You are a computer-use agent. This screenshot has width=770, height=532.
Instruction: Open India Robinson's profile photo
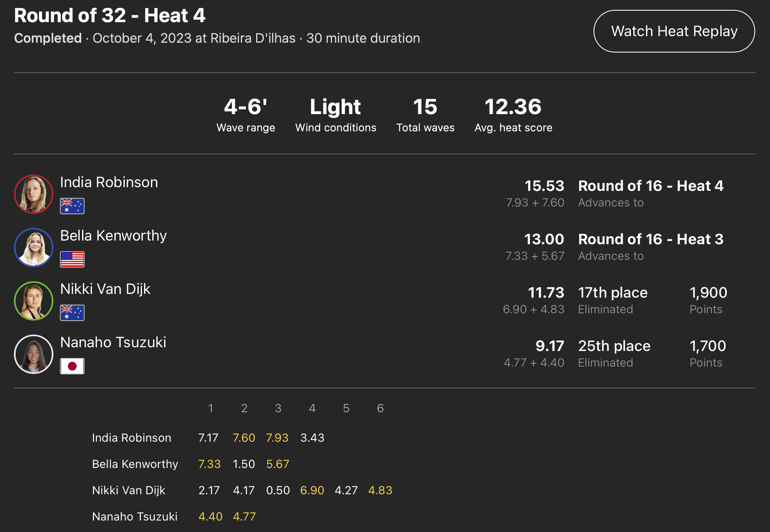point(34,194)
